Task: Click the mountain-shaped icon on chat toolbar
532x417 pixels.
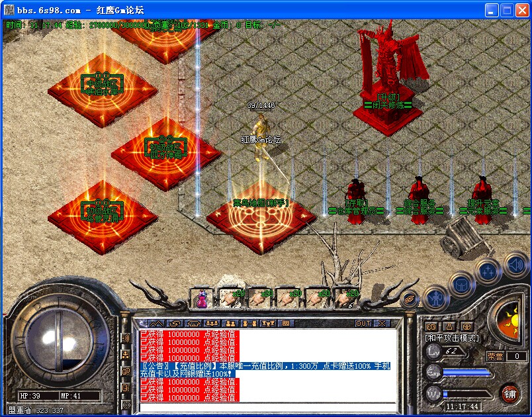Action: 156,324
